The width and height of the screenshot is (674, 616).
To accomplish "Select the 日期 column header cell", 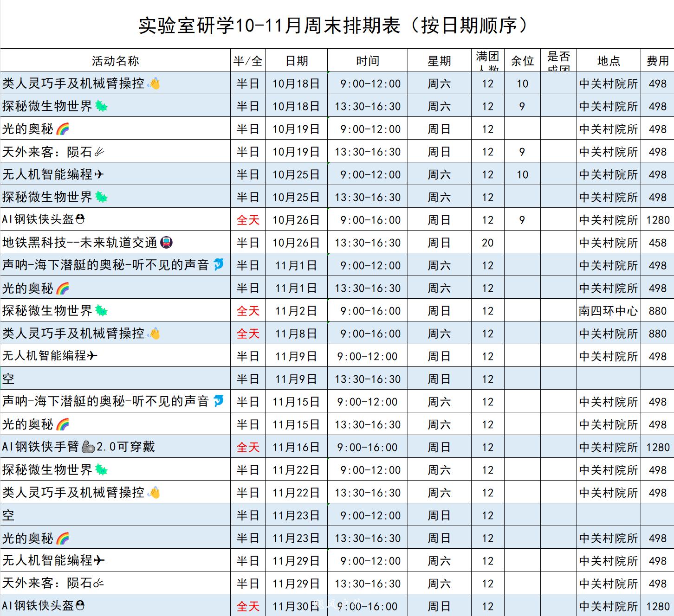I will pyautogui.click(x=296, y=61).
